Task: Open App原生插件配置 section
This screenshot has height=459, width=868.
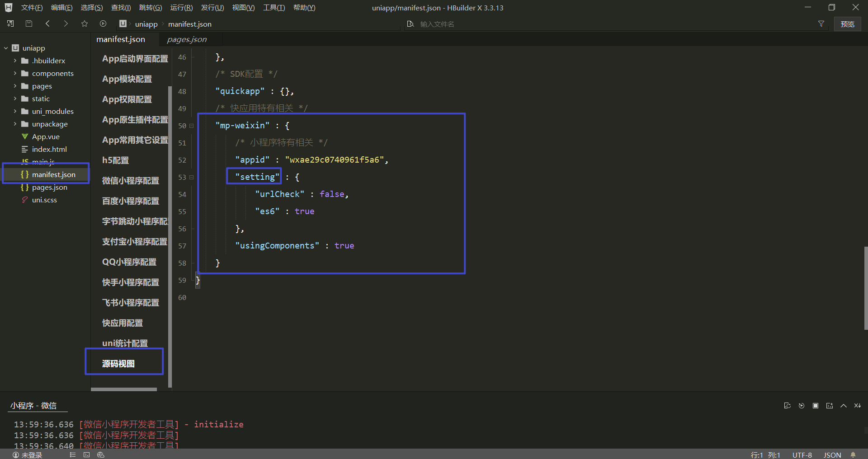Action: pyautogui.click(x=135, y=120)
